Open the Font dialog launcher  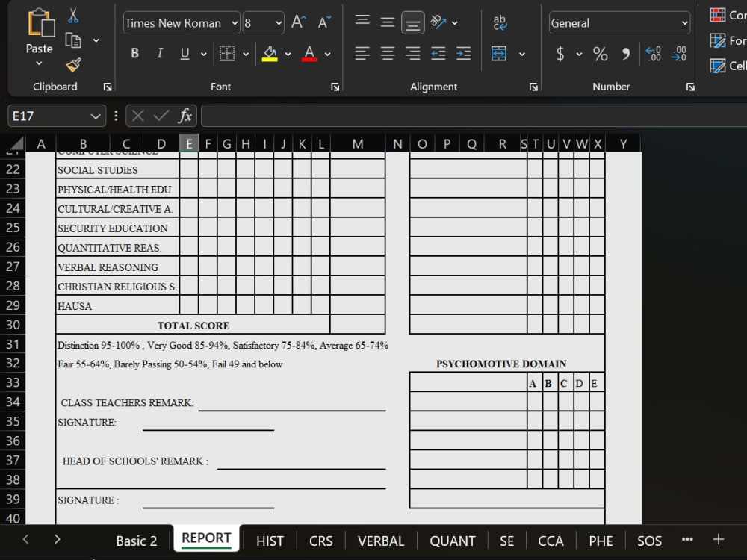[335, 87]
